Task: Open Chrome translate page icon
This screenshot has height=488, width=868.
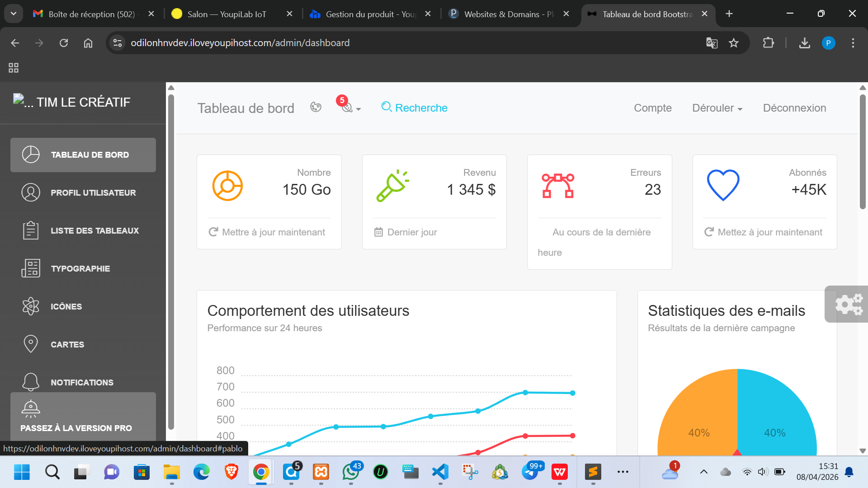Action: click(712, 43)
